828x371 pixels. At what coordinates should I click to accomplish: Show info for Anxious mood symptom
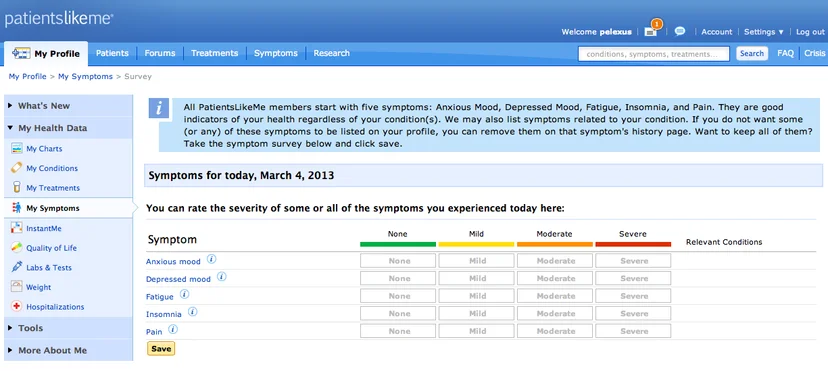211,259
